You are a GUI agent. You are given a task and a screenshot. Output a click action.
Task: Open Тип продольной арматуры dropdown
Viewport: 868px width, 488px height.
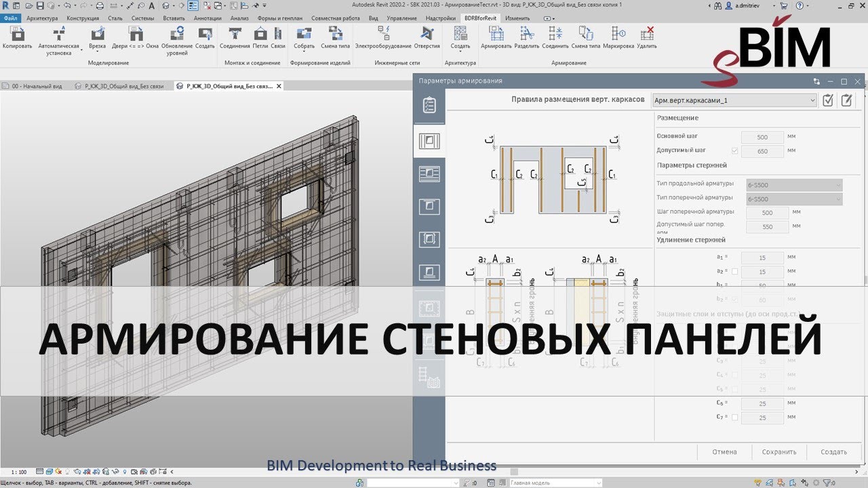point(794,184)
